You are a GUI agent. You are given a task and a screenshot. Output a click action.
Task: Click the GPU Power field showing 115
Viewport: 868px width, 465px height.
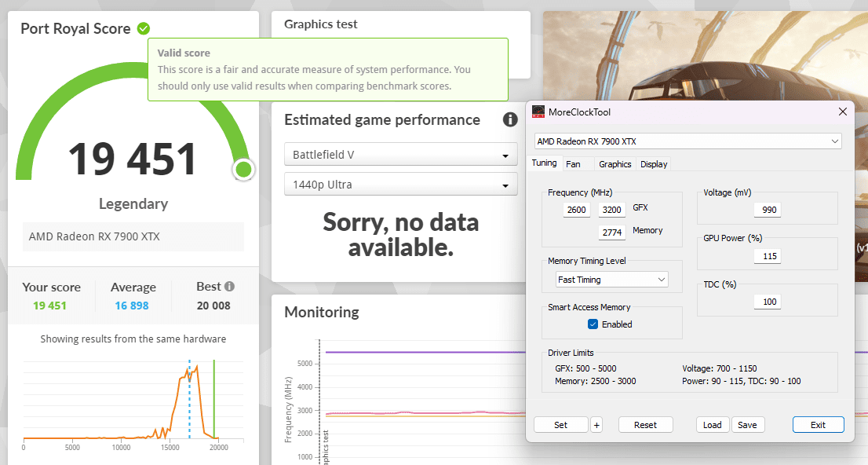click(x=769, y=257)
